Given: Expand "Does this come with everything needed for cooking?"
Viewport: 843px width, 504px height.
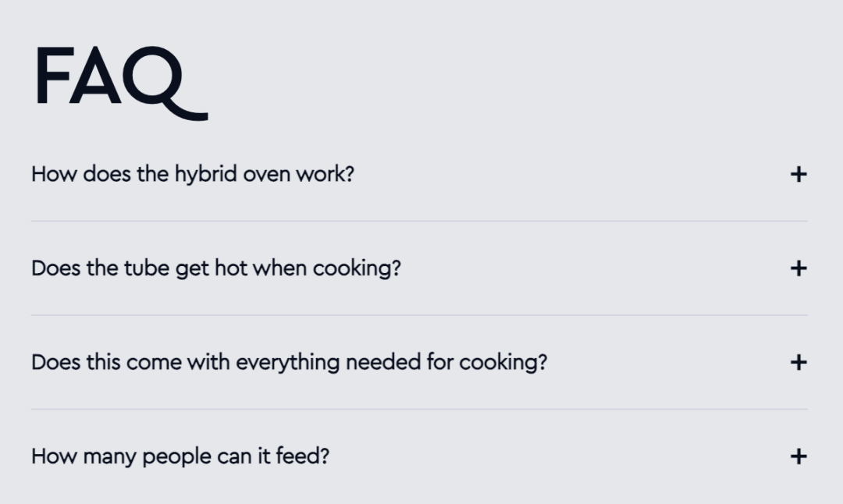Looking at the screenshot, I should pyautogui.click(x=289, y=363).
